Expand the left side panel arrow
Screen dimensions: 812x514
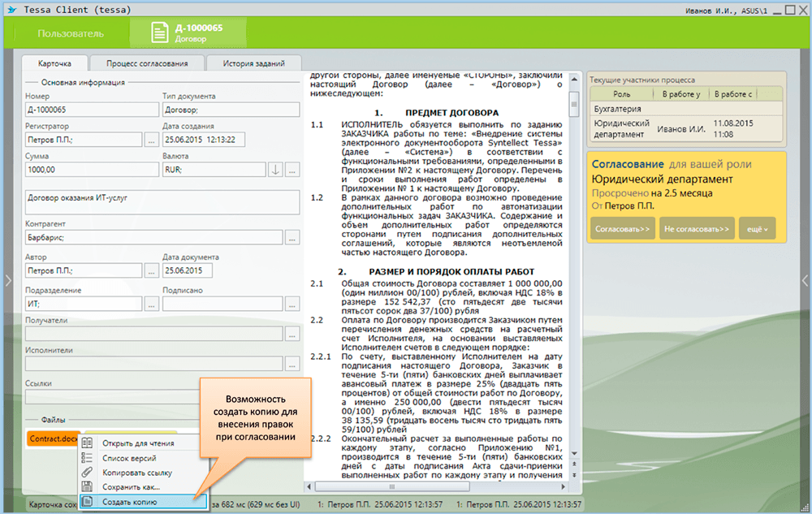pos(8,281)
